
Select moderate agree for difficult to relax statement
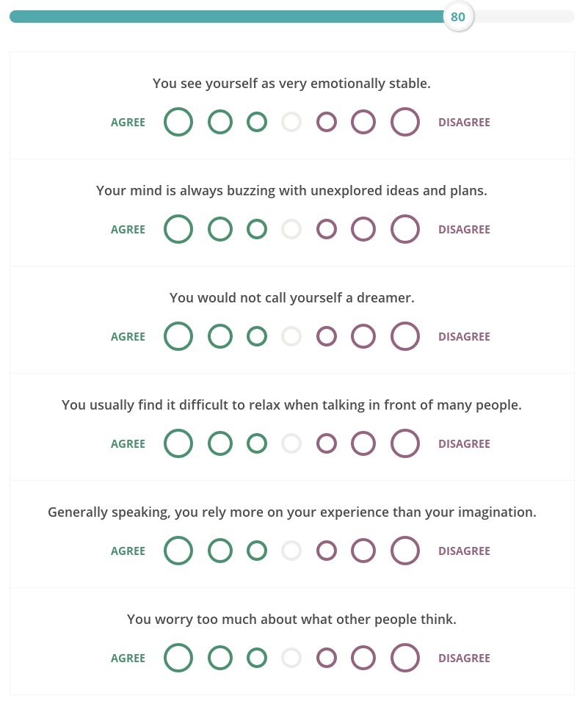[220, 443]
